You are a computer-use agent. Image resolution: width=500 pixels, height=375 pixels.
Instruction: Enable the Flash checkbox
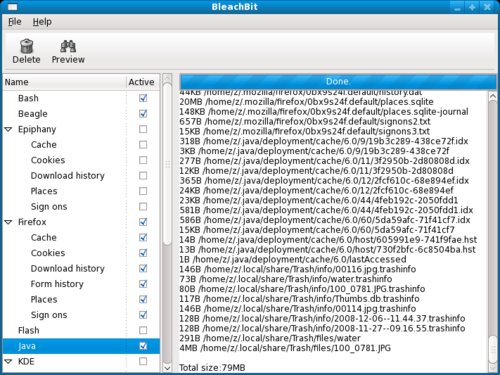143,330
